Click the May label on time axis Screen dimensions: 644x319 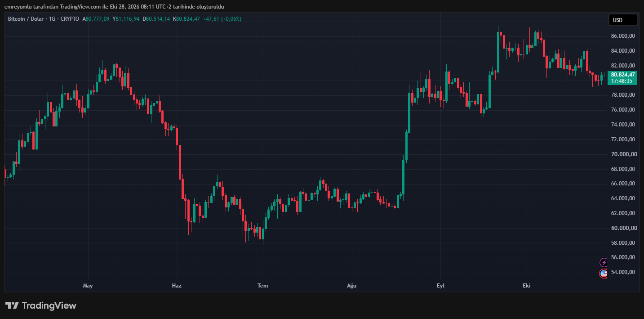[x=88, y=286]
